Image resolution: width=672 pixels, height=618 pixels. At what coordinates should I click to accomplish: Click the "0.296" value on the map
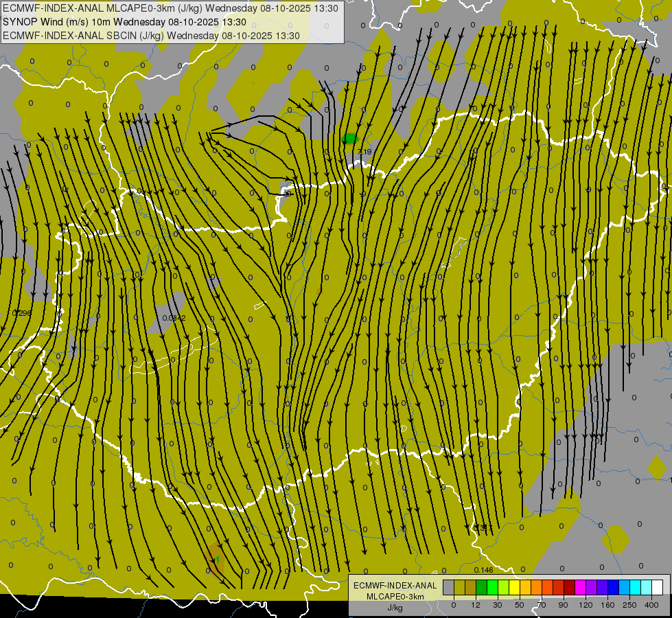pos(22,313)
